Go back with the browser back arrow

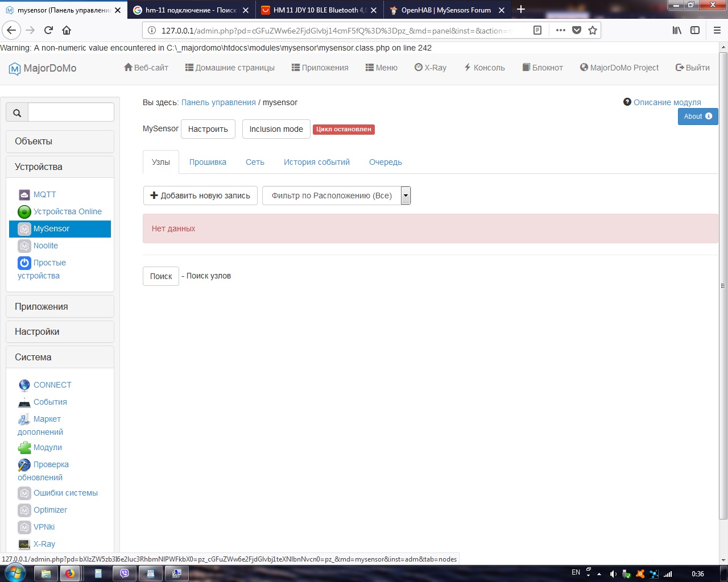[11, 30]
